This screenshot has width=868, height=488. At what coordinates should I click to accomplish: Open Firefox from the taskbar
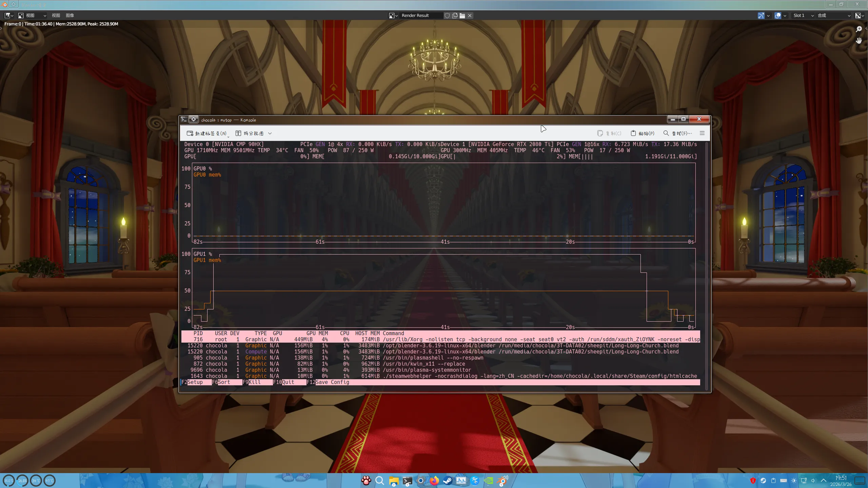click(x=434, y=481)
